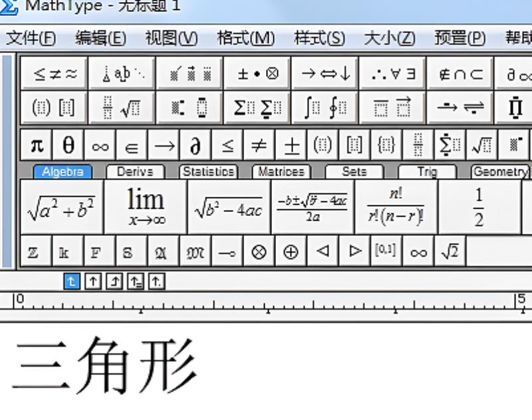Insert the left-pointing triangle symbol
Viewport: 532px width, 420px height.
tap(323, 251)
